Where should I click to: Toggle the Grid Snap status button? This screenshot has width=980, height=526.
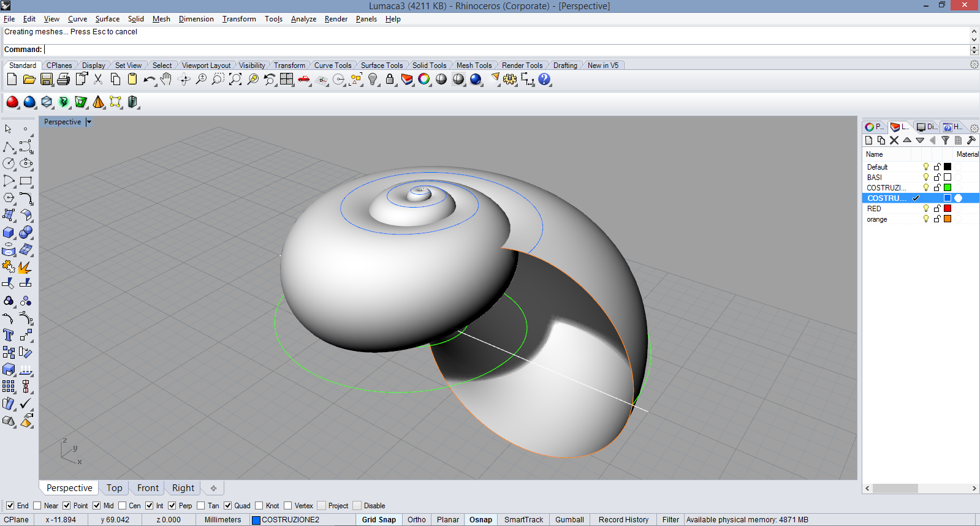(379, 520)
